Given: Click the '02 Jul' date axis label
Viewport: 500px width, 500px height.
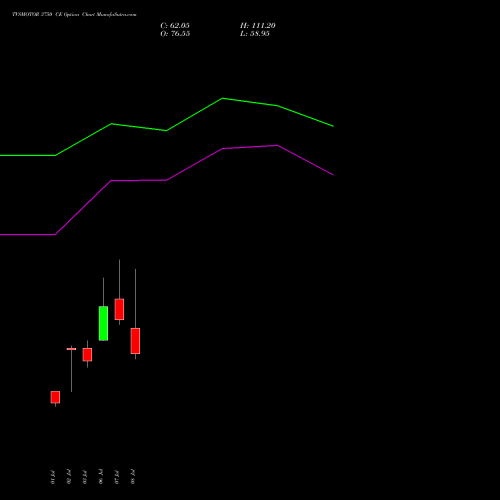Looking at the screenshot, I should point(69,477).
